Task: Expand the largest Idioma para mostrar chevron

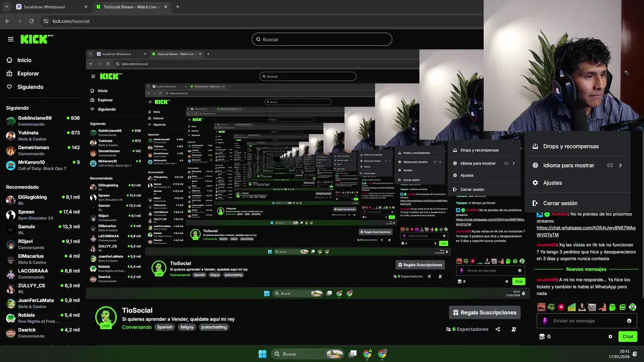Action: [x=620, y=165]
